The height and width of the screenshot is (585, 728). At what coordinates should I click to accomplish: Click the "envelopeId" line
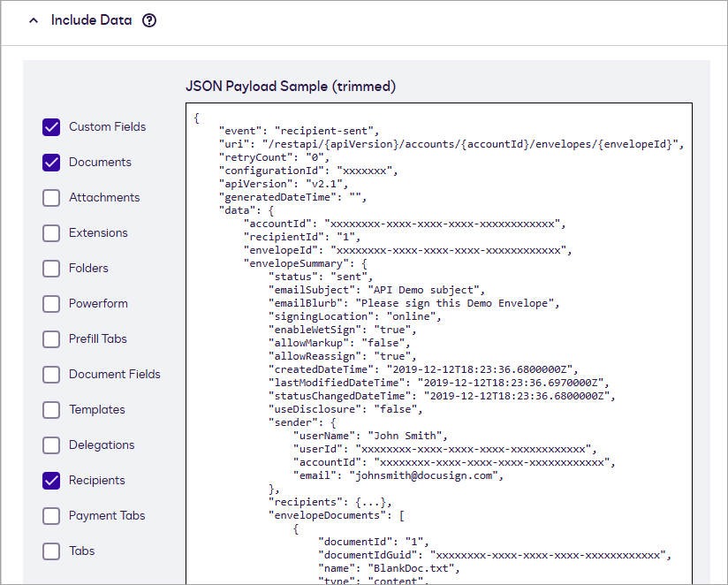click(x=407, y=250)
